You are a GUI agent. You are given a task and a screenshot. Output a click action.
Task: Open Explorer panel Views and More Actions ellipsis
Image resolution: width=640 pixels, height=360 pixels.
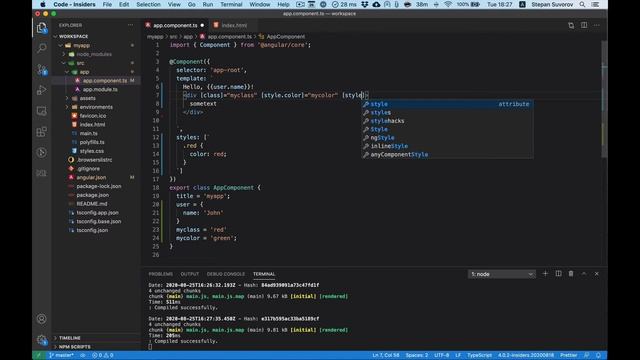click(130, 25)
